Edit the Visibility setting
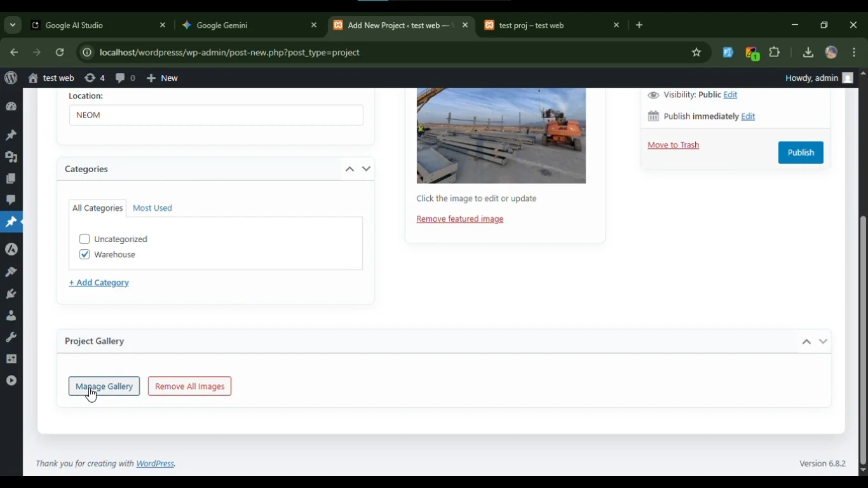 [730, 95]
